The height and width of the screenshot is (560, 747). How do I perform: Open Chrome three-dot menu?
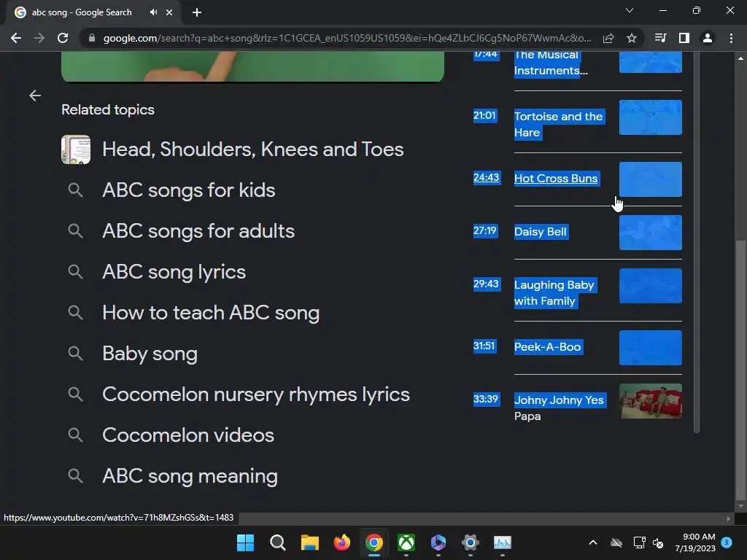pos(731,38)
